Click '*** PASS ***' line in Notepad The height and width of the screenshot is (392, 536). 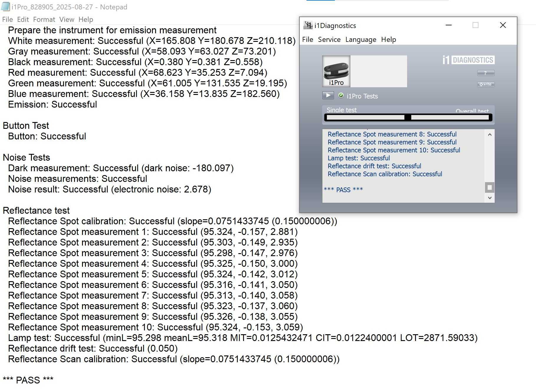(x=28, y=380)
